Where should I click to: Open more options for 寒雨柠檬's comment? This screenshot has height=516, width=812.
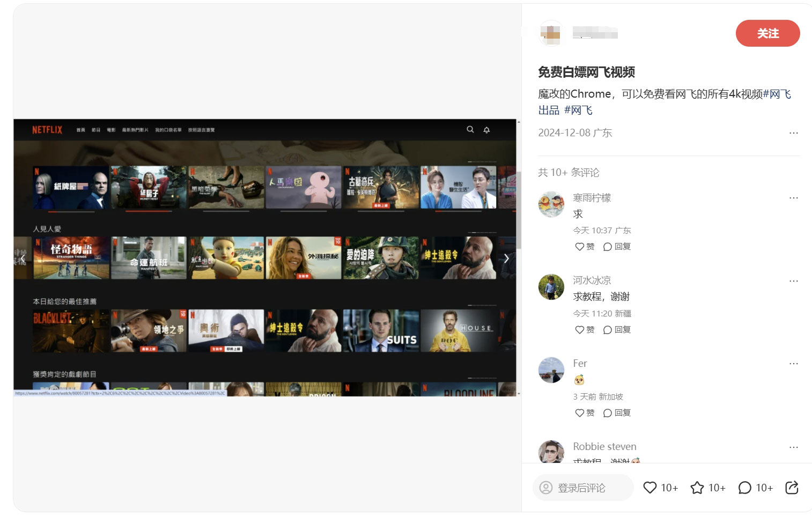point(793,198)
